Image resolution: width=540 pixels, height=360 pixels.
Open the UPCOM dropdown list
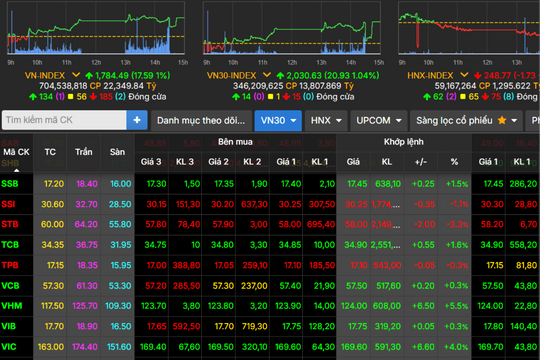pos(378,120)
